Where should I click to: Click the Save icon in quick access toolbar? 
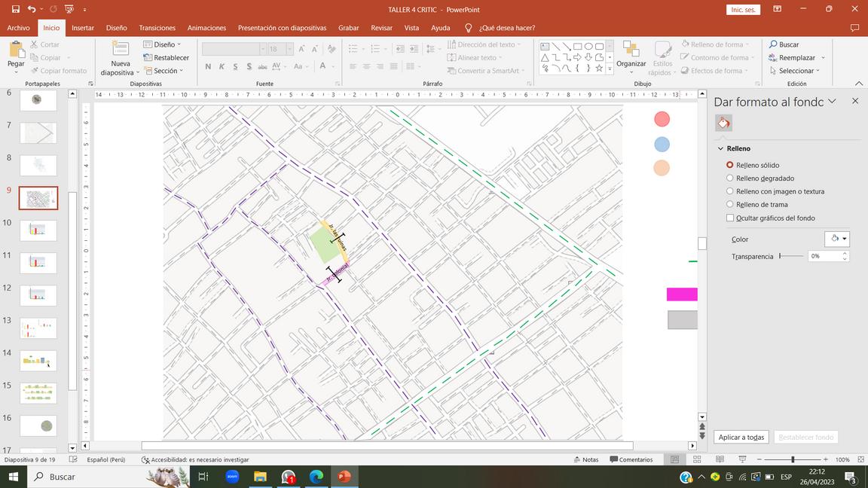pos(15,9)
